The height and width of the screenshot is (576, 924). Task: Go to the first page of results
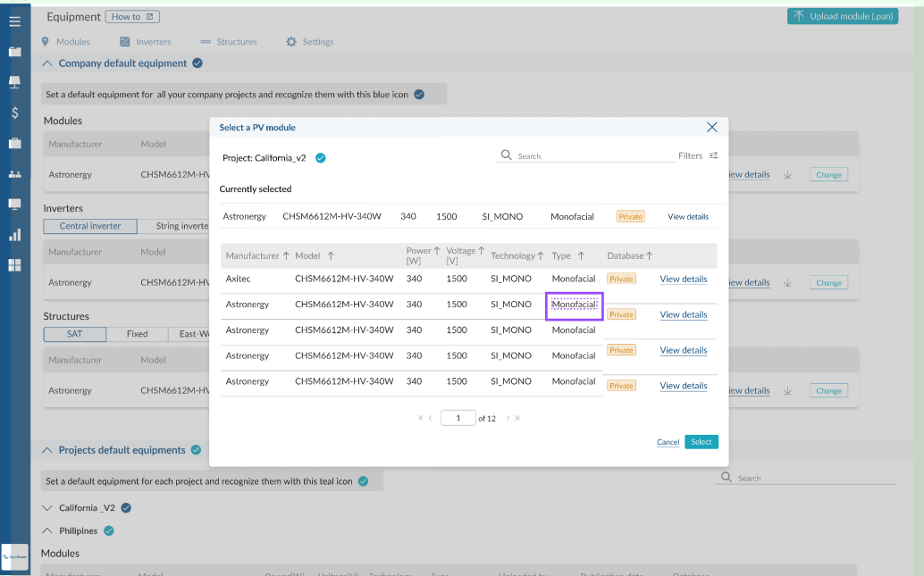tap(421, 418)
